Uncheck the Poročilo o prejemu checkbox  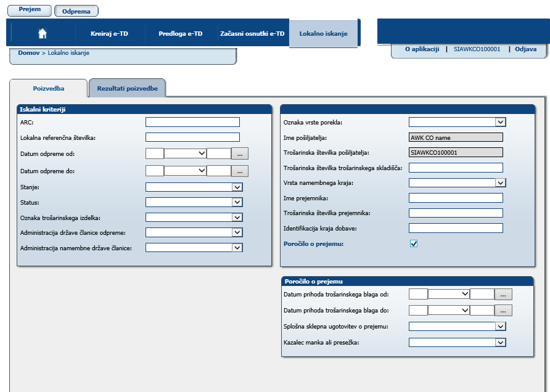click(x=414, y=243)
